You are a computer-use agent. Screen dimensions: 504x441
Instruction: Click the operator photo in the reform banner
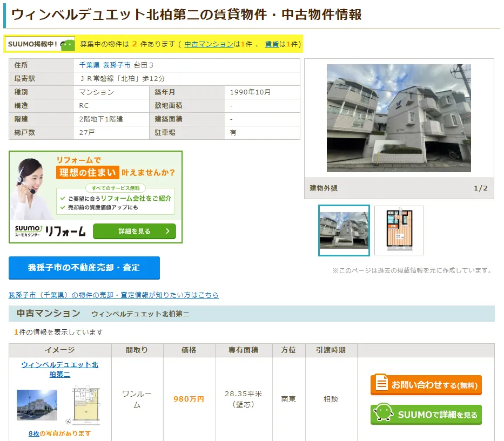[x=31, y=187]
